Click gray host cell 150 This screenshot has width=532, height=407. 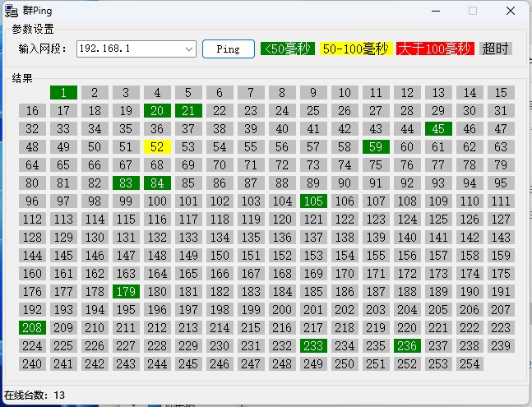[220, 256]
